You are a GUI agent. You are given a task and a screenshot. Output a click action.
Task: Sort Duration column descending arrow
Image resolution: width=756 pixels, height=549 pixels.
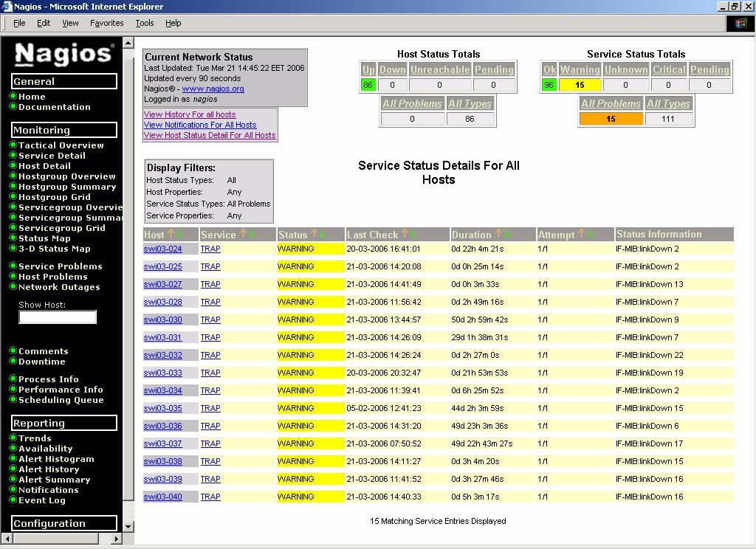tap(506, 234)
